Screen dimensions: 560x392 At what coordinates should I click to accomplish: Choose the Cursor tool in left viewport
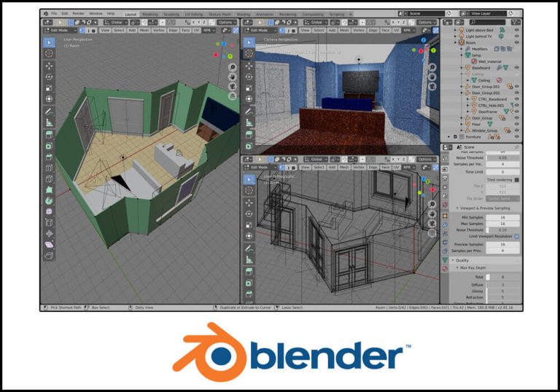coord(50,53)
